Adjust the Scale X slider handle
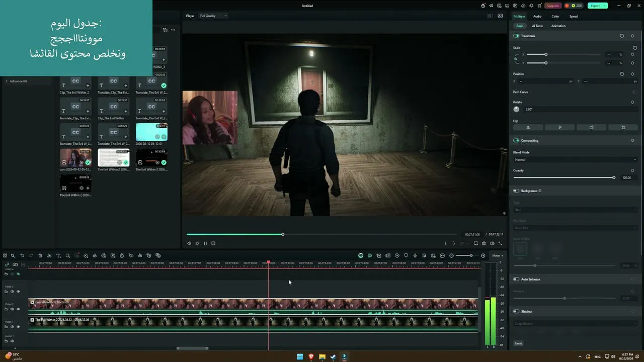The height and width of the screenshot is (362, 644). (546, 54)
